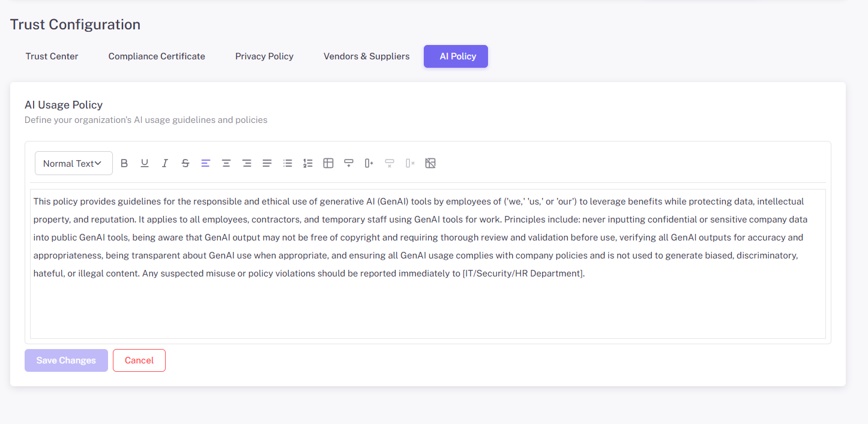Screen dimensions: 868x424
Task: Insert a table into the editor
Action: click(x=328, y=163)
